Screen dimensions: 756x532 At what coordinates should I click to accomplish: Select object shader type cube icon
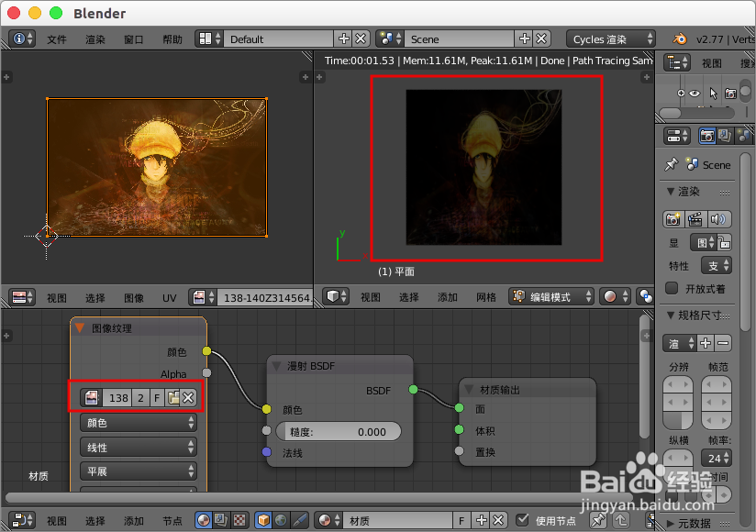tap(263, 520)
